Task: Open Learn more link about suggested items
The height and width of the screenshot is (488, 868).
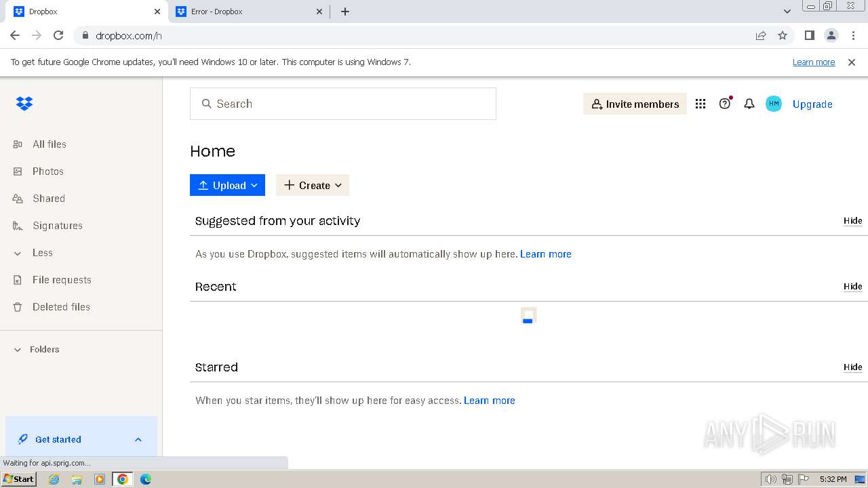Action: click(x=546, y=254)
